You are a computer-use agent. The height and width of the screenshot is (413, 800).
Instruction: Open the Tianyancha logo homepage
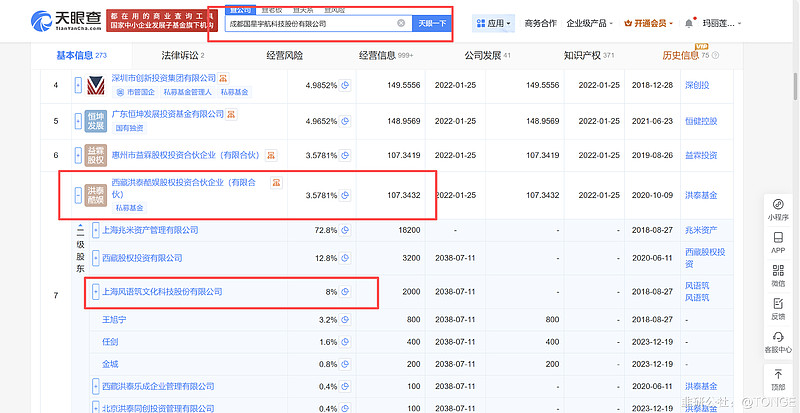point(67,21)
